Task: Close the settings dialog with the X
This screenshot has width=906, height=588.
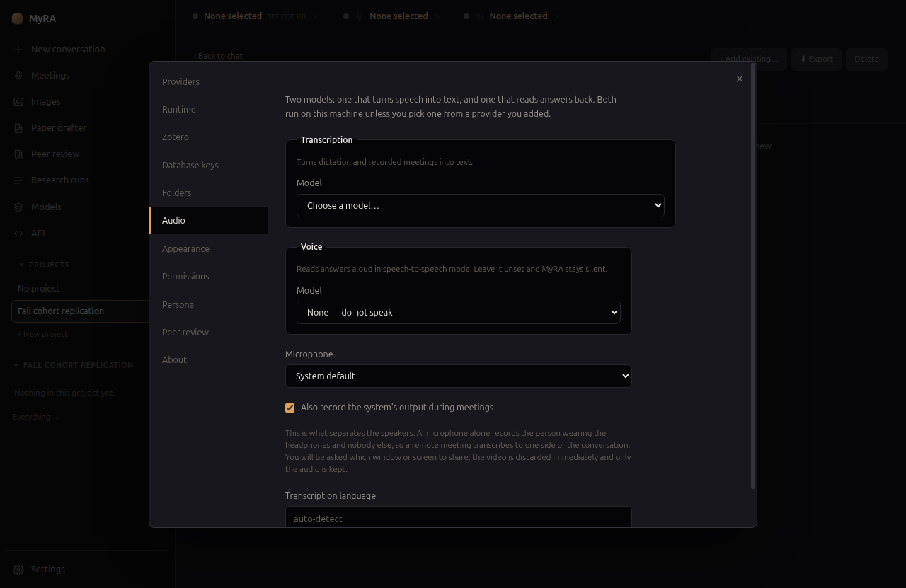Action: tap(740, 79)
